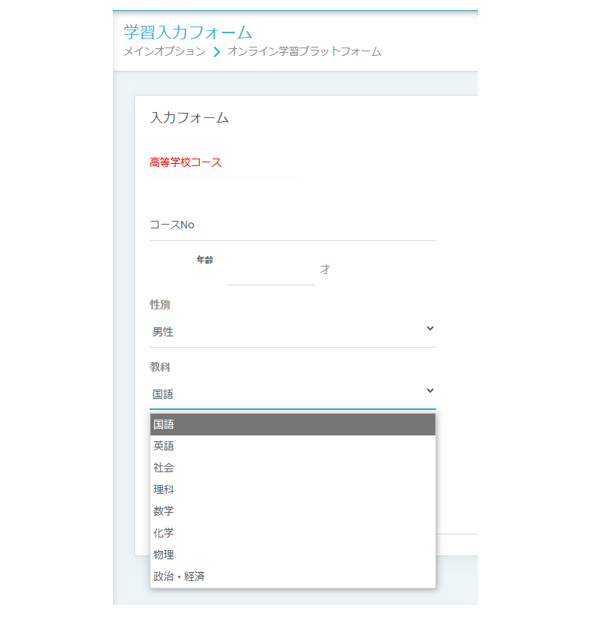
Task: Click the 入力フォーム card heading
Action: point(189,118)
